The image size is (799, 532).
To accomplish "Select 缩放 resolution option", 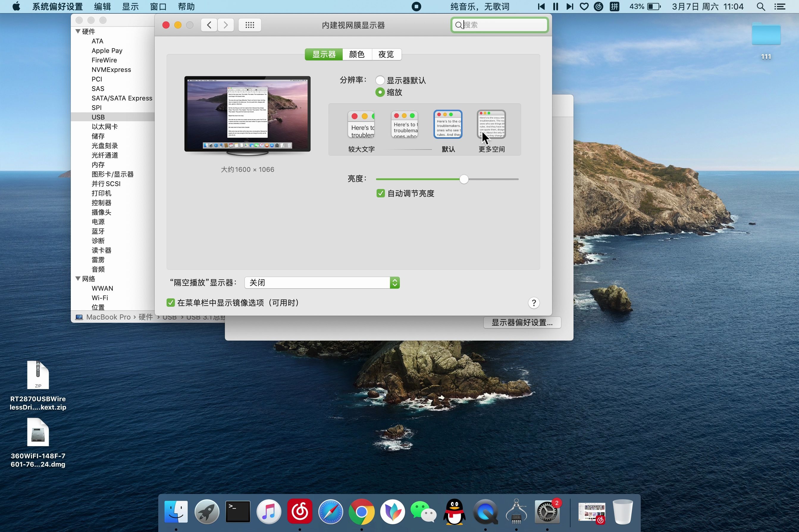I will pyautogui.click(x=380, y=92).
